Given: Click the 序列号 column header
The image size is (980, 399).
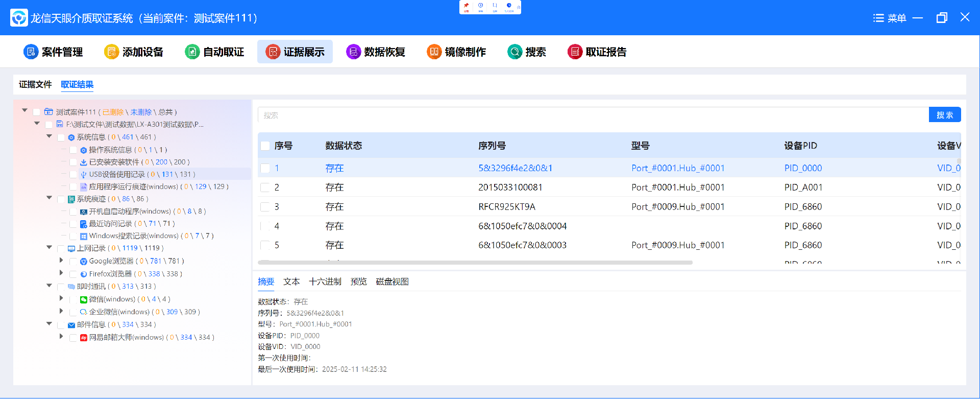Looking at the screenshot, I should (x=492, y=146).
